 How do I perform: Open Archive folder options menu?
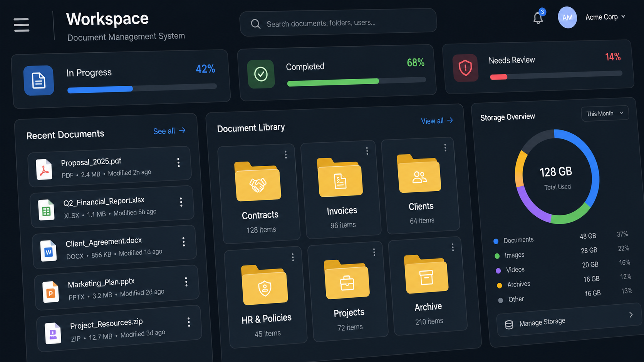tap(453, 247)
